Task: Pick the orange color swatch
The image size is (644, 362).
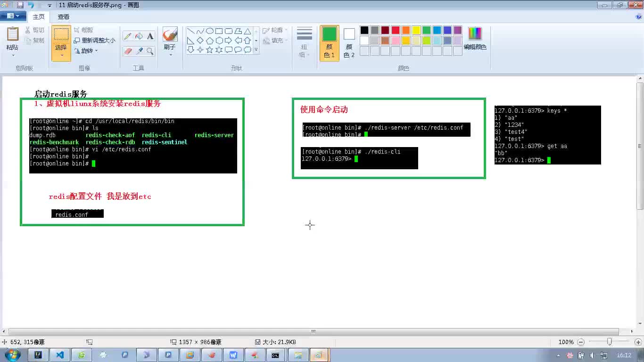Action: pos(406,30)
